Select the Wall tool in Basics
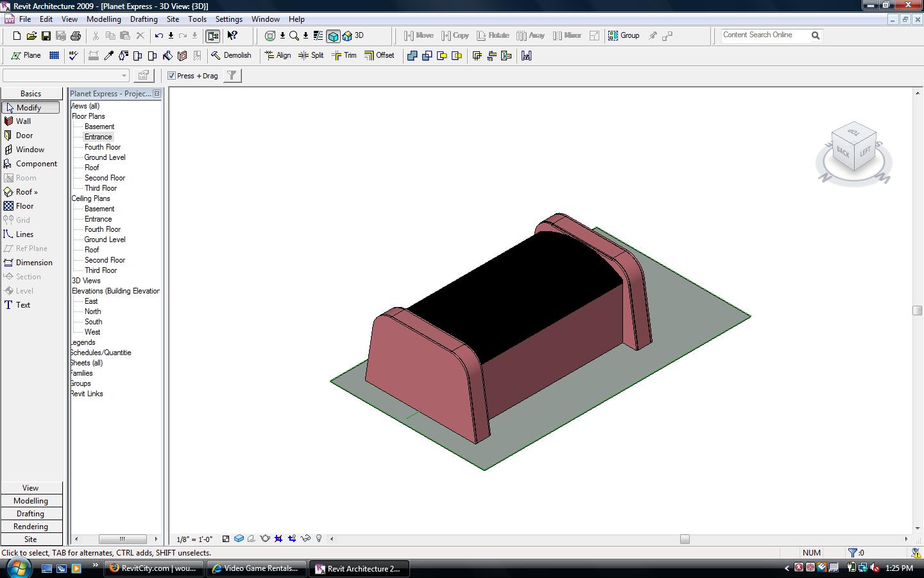924x578 pixels. click(x=23, y=121)
